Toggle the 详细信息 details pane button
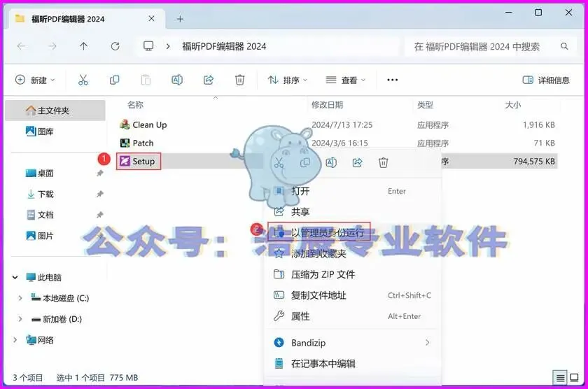 (x=546, y=80)
